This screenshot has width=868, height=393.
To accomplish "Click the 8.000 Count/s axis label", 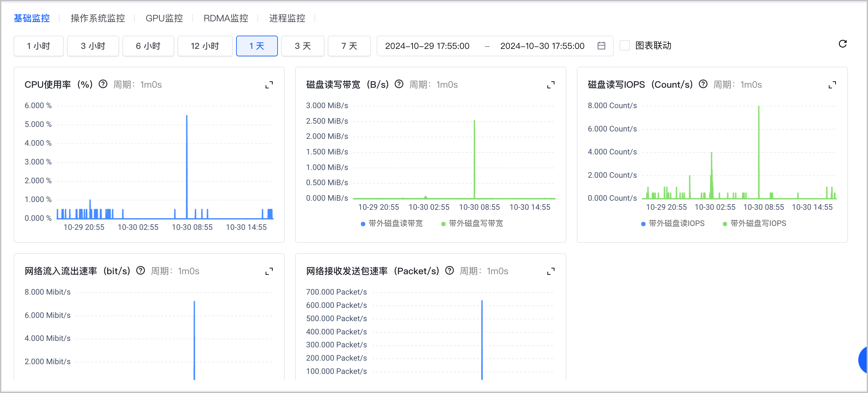I will 612,106.
